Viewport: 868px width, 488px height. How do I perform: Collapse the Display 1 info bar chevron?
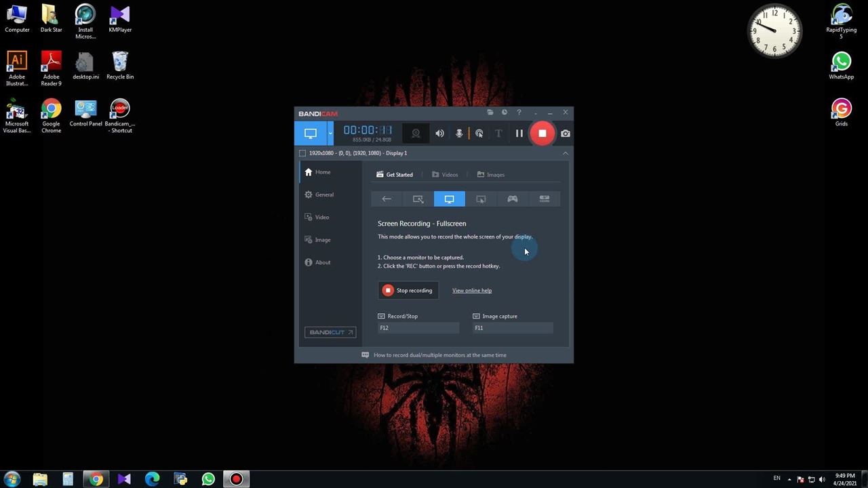click(565, 153)
